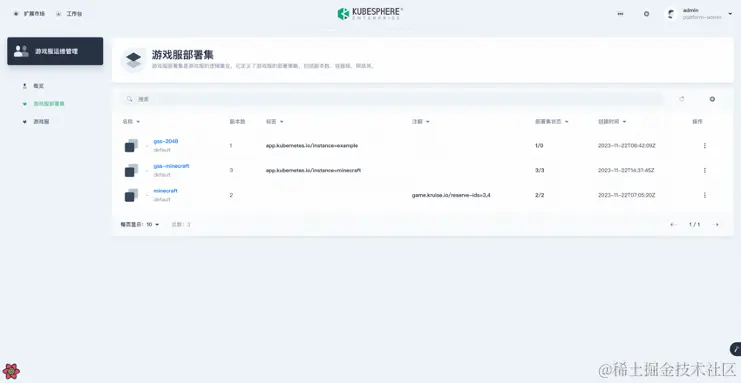742x384 pixels.
Task: Click the minecraft row creation timestamp
Action: point(627,195)
